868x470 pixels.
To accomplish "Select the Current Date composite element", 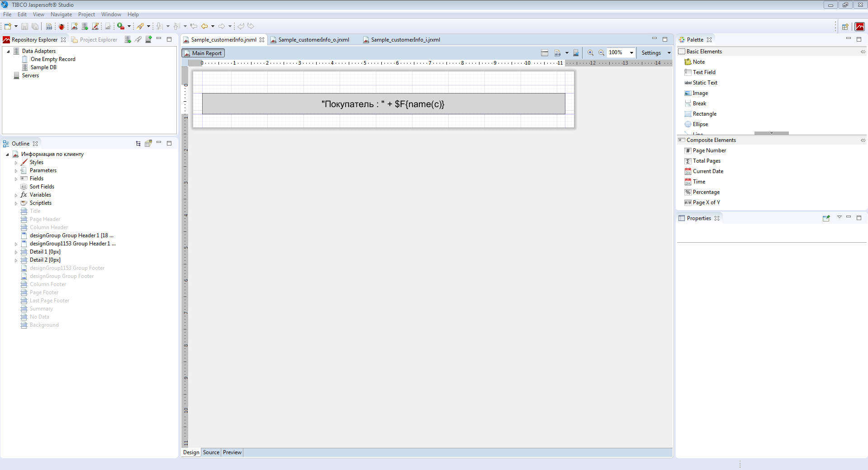I will [x=708, y=171].
